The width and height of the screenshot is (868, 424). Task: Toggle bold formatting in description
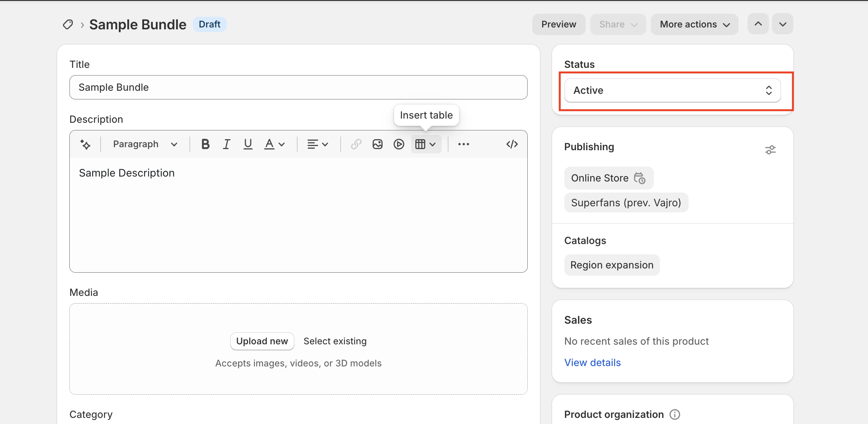point(205,144)
